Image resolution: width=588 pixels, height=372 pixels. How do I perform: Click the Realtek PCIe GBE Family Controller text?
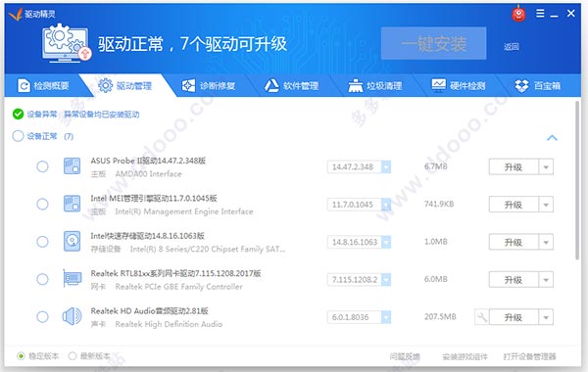[x=179, y=287]
